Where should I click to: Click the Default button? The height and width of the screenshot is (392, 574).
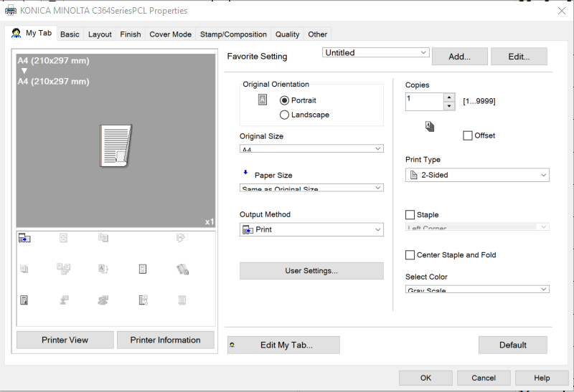pos(513,345)
